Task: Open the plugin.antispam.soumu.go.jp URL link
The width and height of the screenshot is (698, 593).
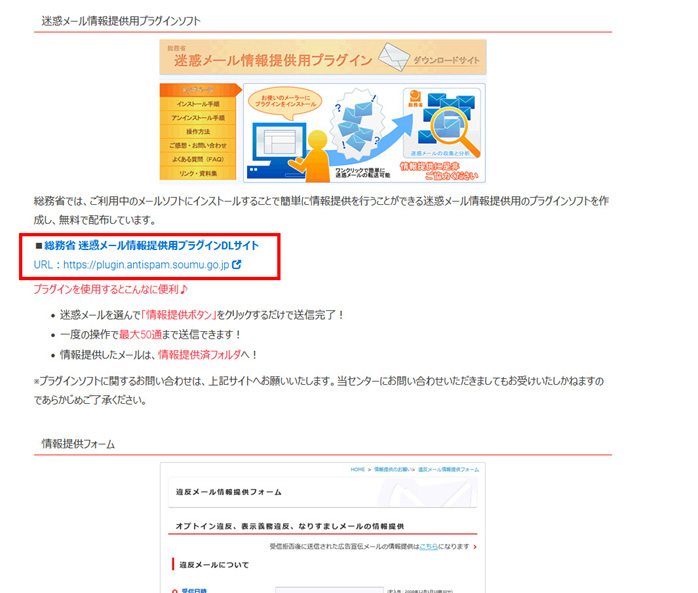Action: pyautogui.click(x=146, y=266)
